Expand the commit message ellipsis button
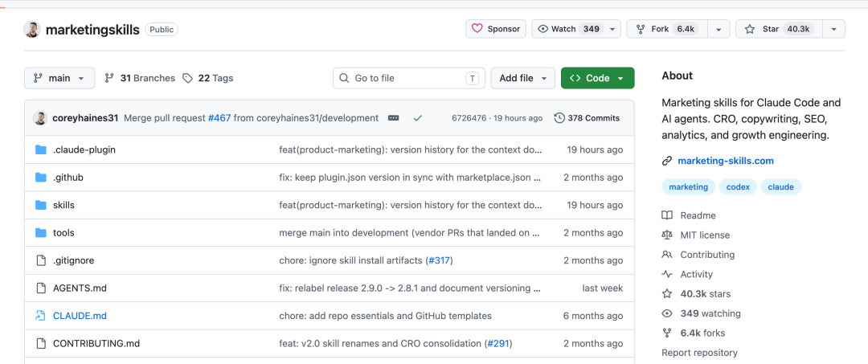The height and width of the screenshot is (364, 868). 394,118
